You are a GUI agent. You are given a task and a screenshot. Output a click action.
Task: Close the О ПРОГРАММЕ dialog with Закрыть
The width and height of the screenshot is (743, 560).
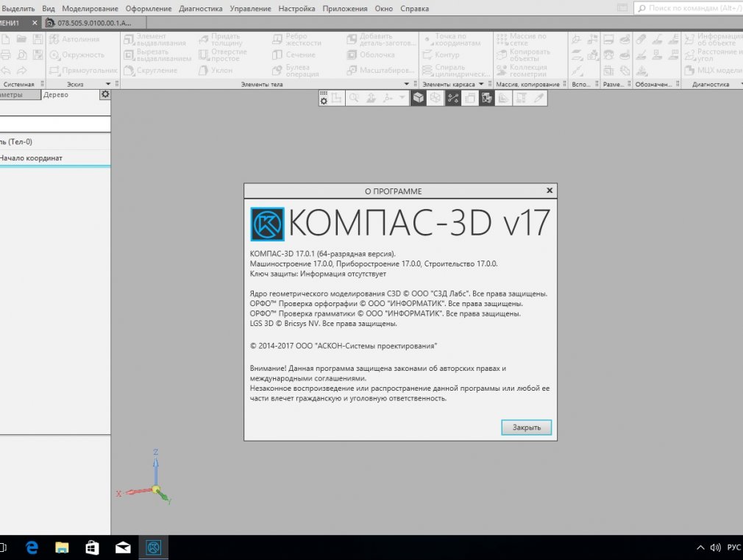[x=526, y=428]
